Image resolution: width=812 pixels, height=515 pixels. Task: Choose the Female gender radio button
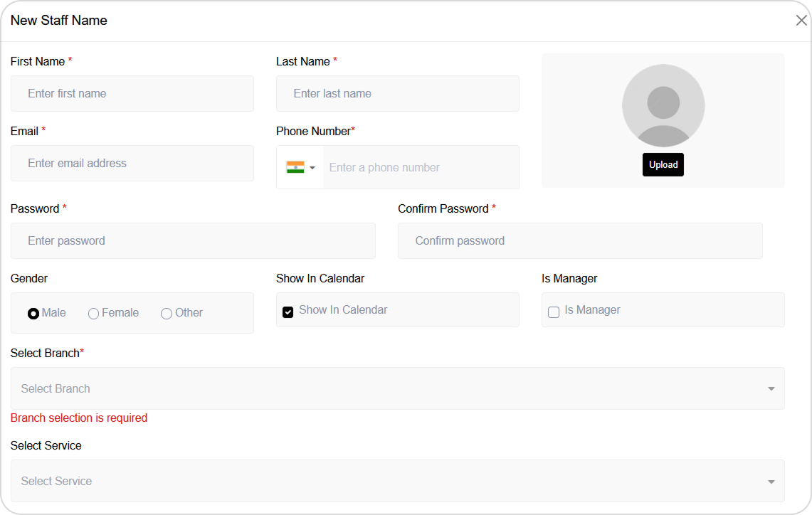click(x=93, y=314)
